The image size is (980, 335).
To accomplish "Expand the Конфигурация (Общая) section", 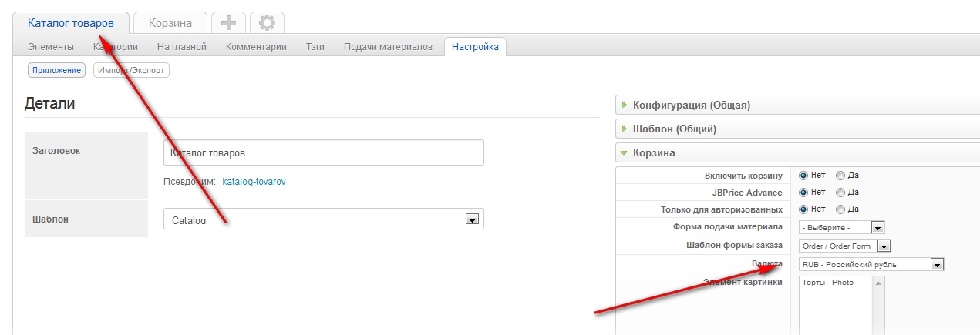I will (691, 106).
